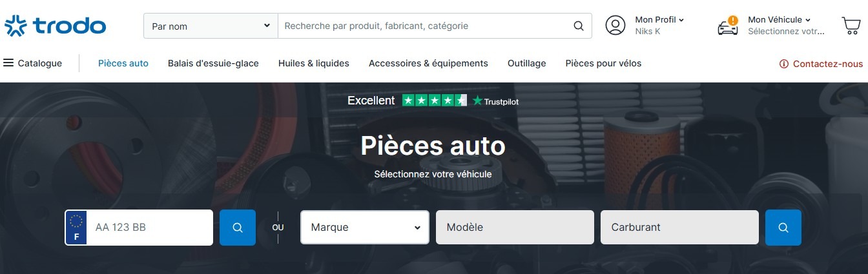Go to Balais d'essuie-glace
Viewport: 868px width, 274px height.
[213, 63]
